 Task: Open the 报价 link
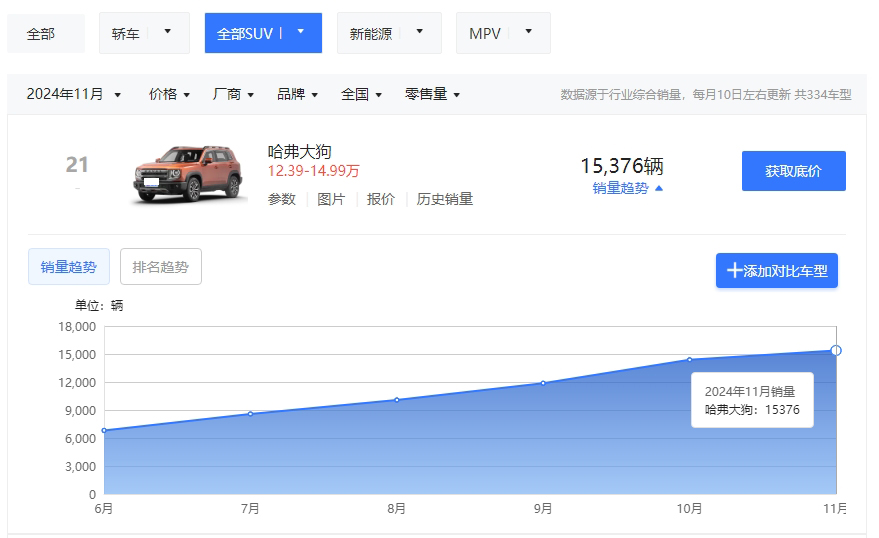tap(381, 199)
